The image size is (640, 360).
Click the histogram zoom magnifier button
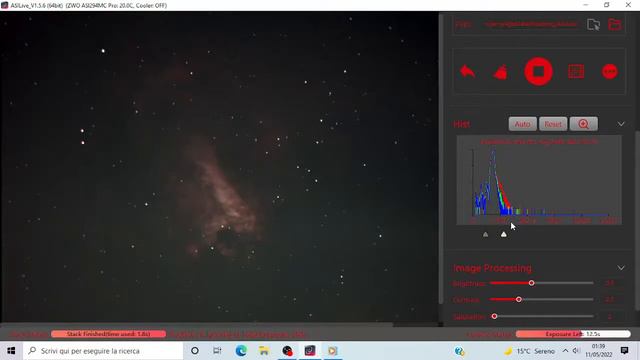point(584,124)
